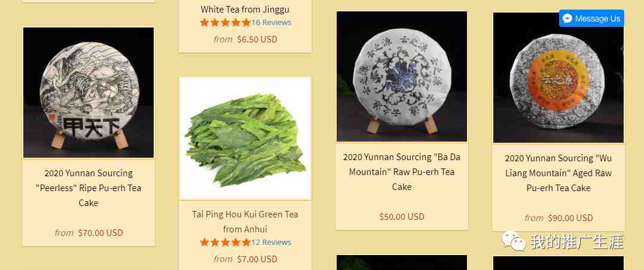Open the Tai Ping Hou Kui tea photo
644x270 pixels.
tap(245, 138)
